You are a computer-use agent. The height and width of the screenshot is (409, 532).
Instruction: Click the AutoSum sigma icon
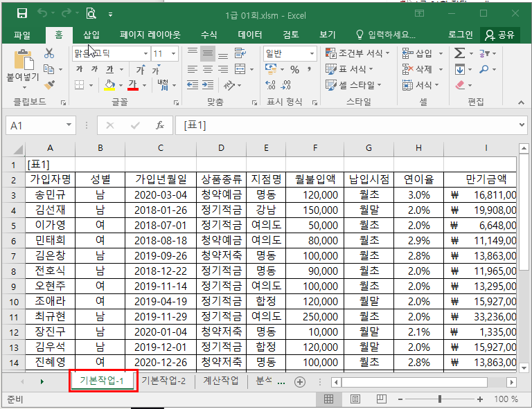pos(459,53)
